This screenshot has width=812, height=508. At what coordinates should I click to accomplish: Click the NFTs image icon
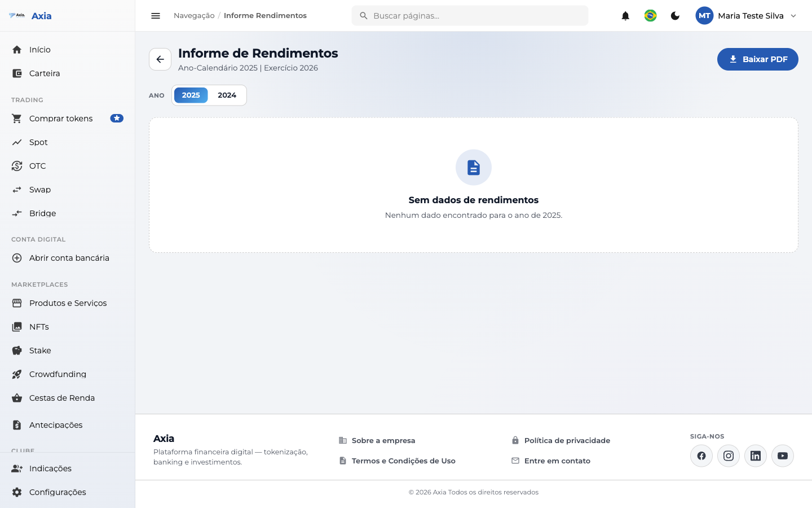tap(17, 327)
